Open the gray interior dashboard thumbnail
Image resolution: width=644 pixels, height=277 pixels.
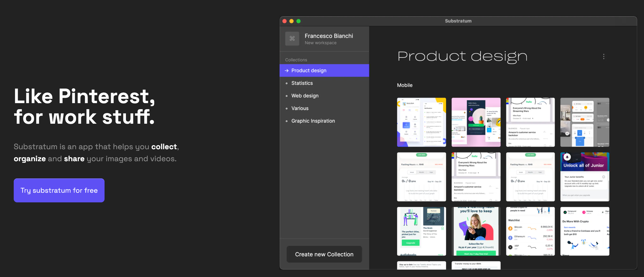585,122
